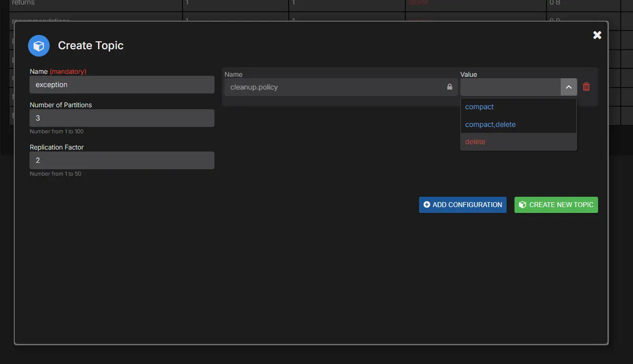The height and width of the screenshot is (364, 633).
Task: Remove the cleanup.policy config via trash icon
Action: click(x=586, y=87)
